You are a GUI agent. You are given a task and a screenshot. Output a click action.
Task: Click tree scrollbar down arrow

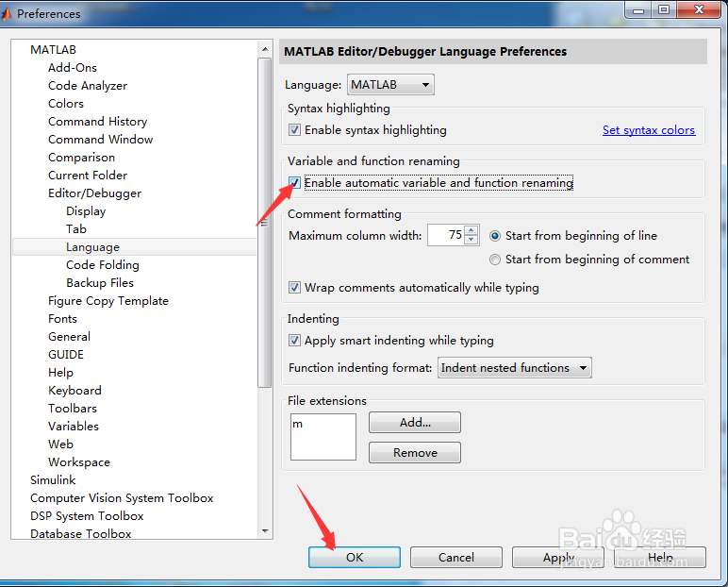pos(265,530)
